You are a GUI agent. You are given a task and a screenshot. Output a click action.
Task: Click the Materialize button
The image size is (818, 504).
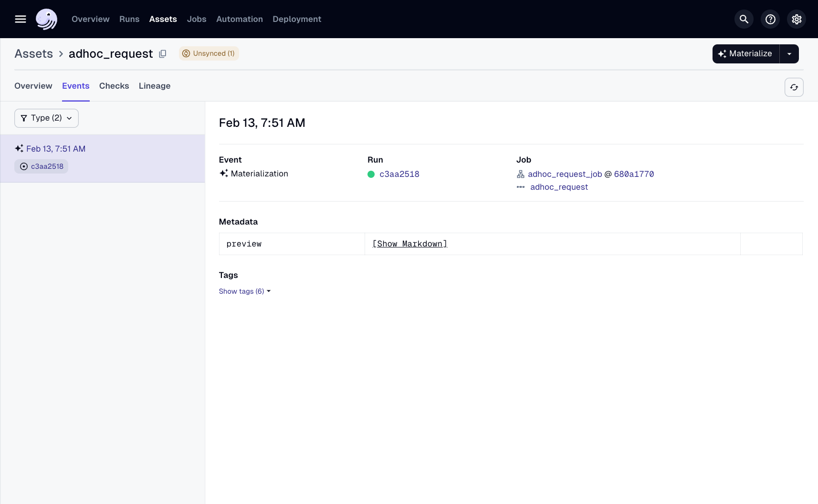coord(745,53)
